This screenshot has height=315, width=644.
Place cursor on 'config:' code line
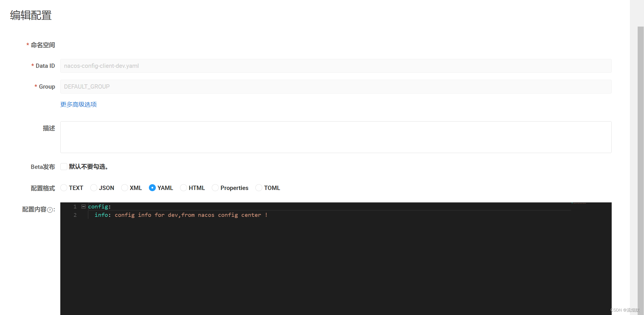coord(100,206)
